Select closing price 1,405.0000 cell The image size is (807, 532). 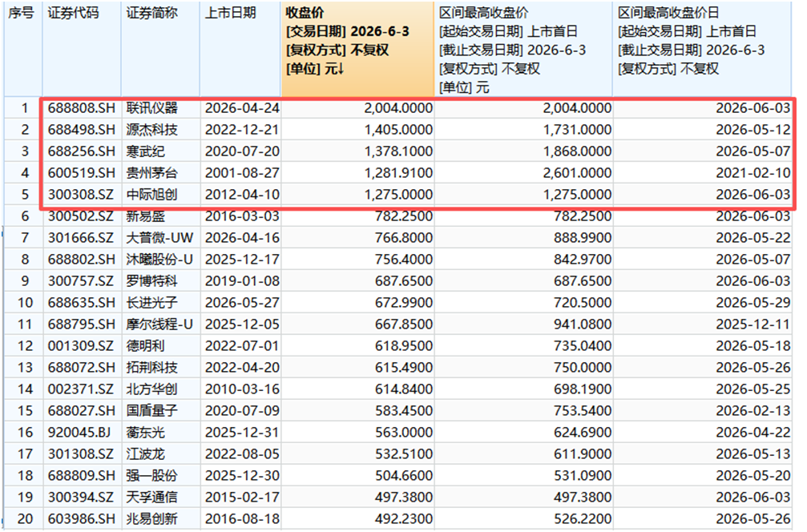coord(357,130)
